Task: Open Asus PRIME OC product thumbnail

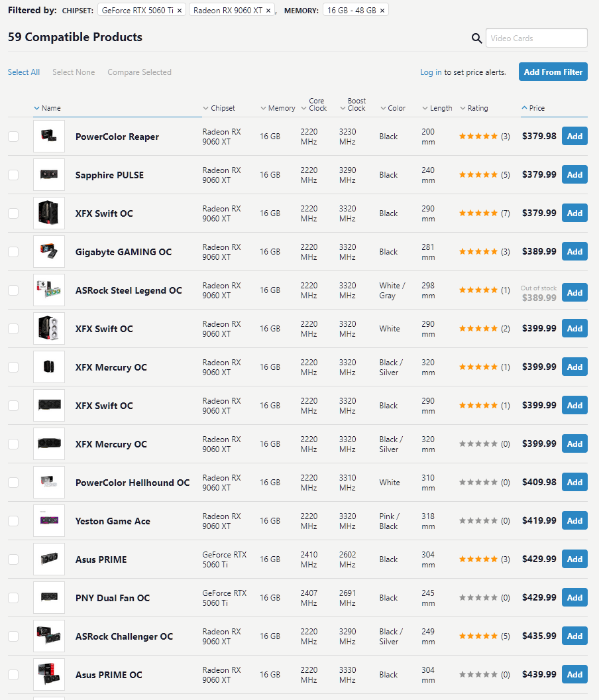Action: tap(49, 674)
